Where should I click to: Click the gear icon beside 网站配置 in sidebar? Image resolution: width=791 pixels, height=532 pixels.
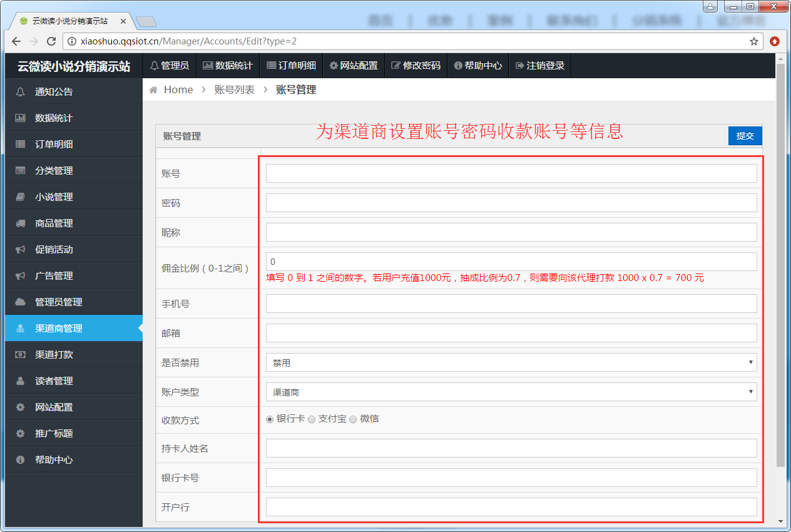(x=21, y=407)
